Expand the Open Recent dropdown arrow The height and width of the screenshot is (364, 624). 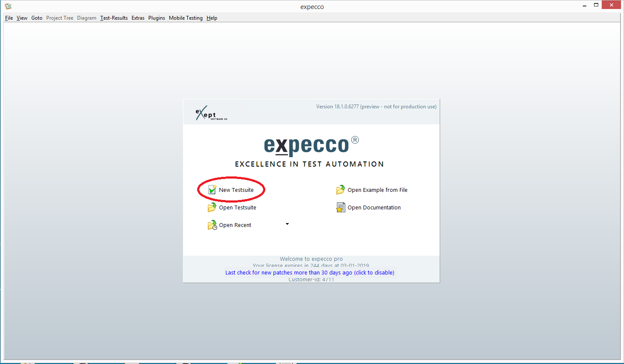point(287,224)
